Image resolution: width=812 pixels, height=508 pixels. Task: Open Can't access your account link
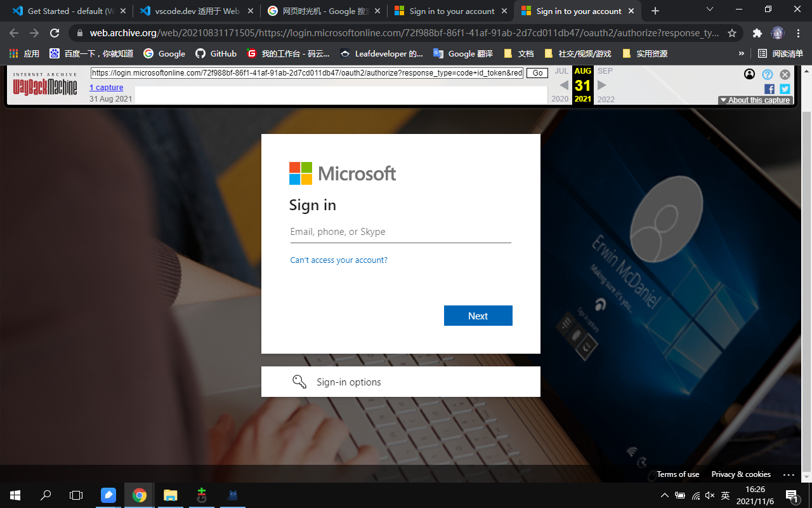(x=339, y=260)
